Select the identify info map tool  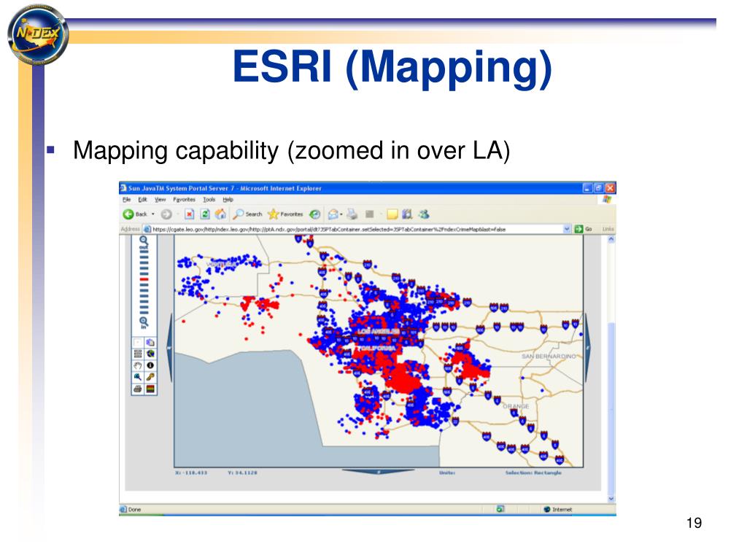pos(150,365)
